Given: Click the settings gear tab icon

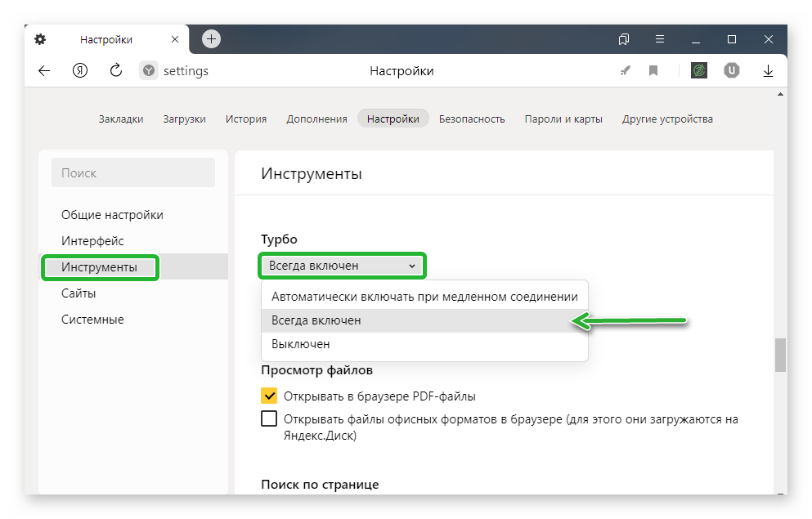Looking at the screenshot, I should pos(40,39).
